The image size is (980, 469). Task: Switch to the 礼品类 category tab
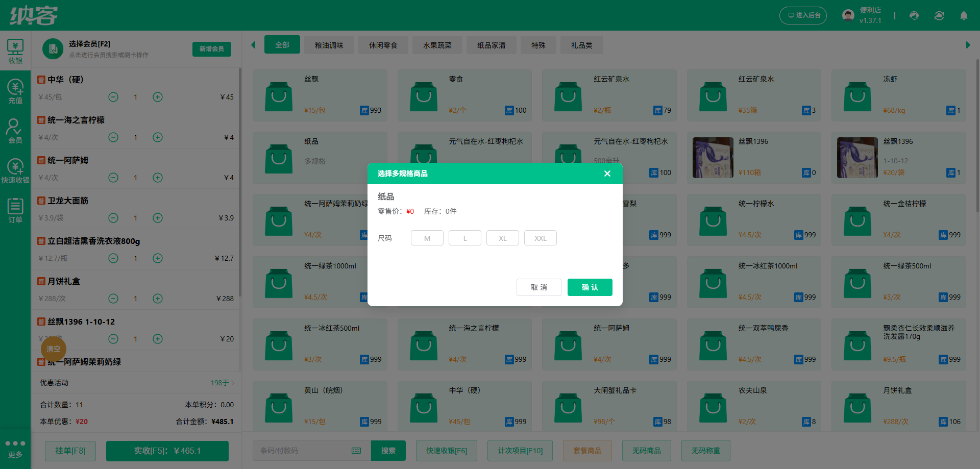coord(582,45)
